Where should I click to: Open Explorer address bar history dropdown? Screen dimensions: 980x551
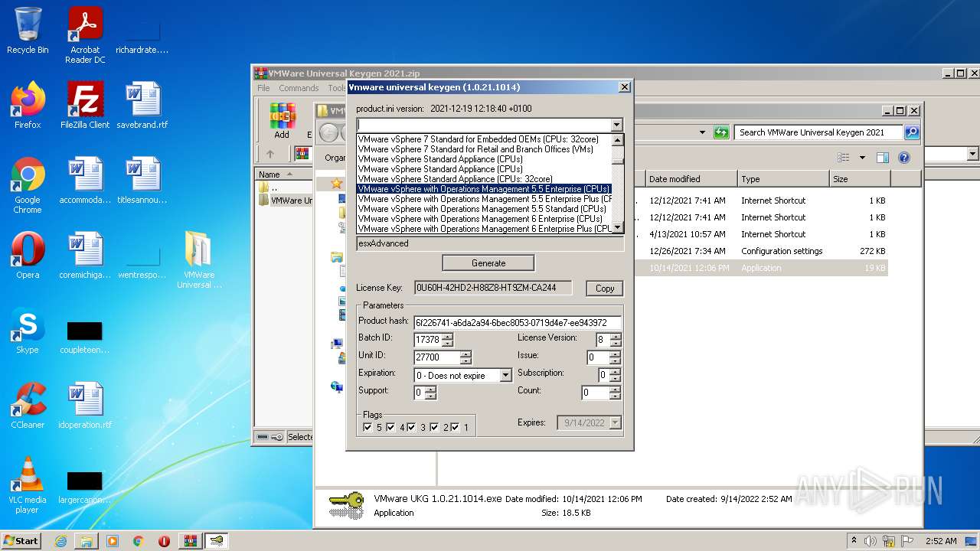[701, 132]
